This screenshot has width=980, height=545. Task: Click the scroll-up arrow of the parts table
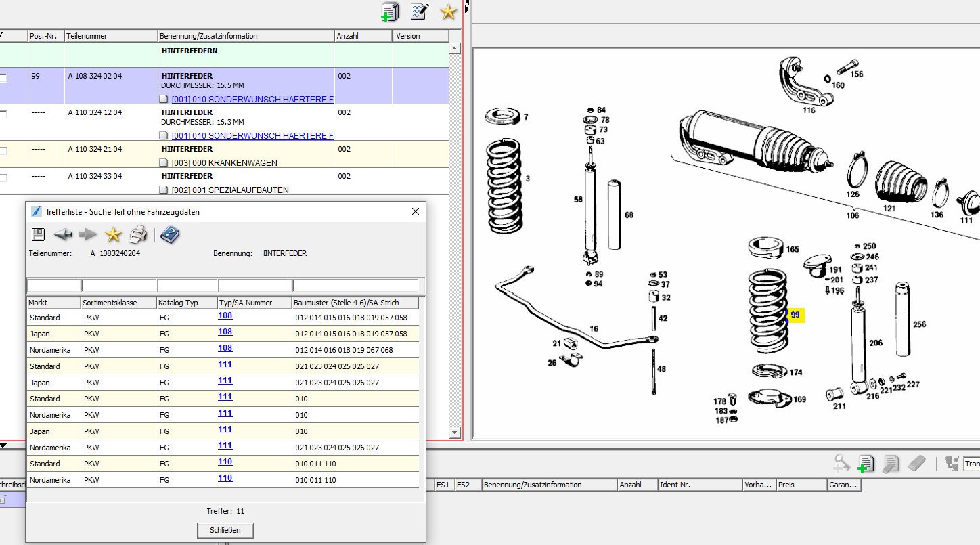pyautogui.click(x=455, y=49)
